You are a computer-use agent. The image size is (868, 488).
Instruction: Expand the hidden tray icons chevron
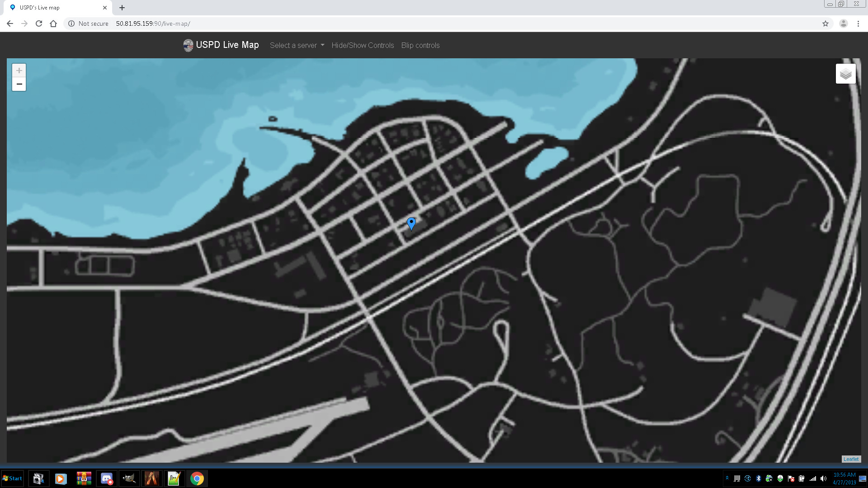(x=727, y=478)
